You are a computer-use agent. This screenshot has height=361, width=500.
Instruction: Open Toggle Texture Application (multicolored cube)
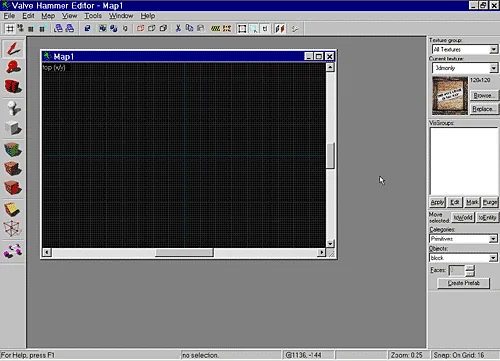click(13, 150)
